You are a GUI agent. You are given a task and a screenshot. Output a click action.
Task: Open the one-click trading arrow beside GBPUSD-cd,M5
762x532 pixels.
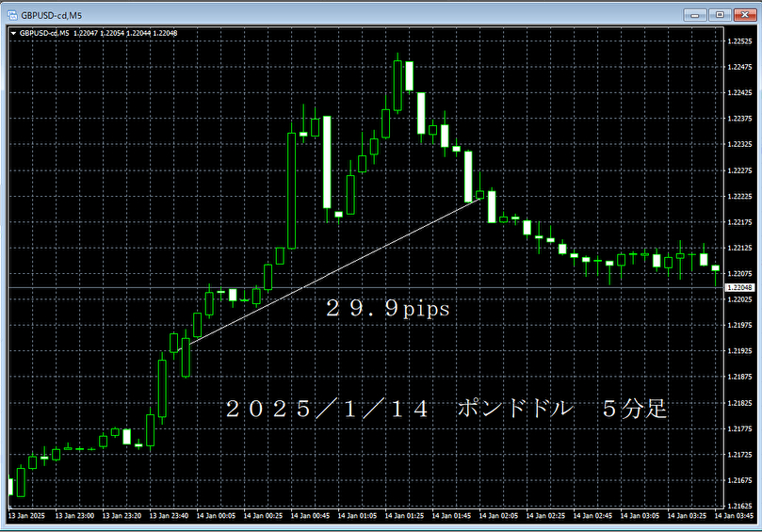(x=12, y=33)
